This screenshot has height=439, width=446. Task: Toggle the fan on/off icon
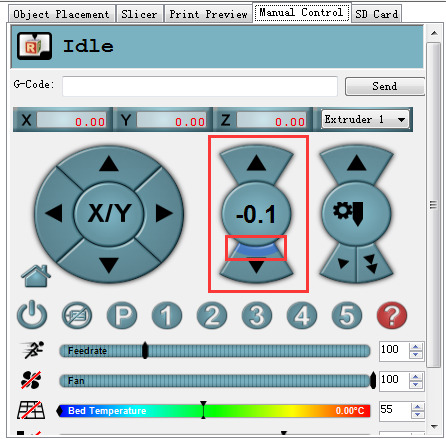[31, 380]
